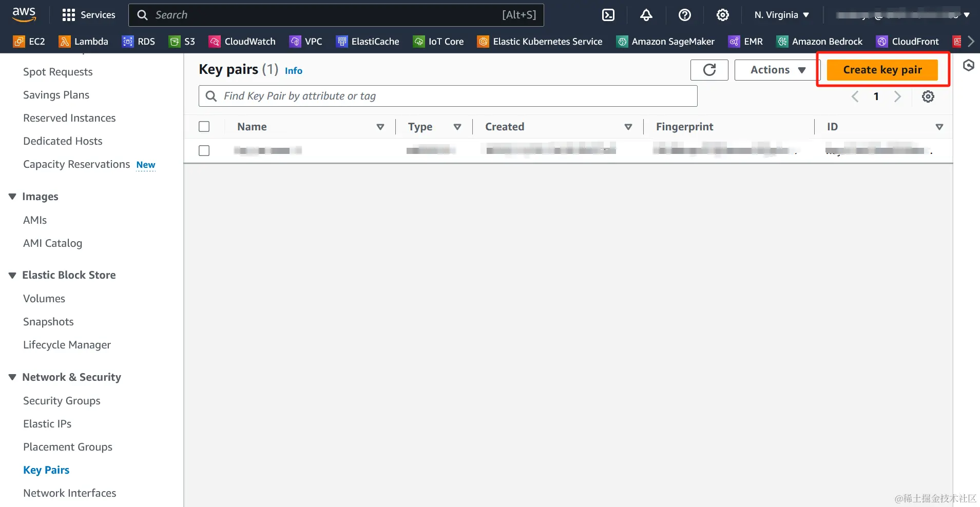Open the New badge on Capacity Reservations
Viewport: 980px width, 507px height.
point(146,165)
